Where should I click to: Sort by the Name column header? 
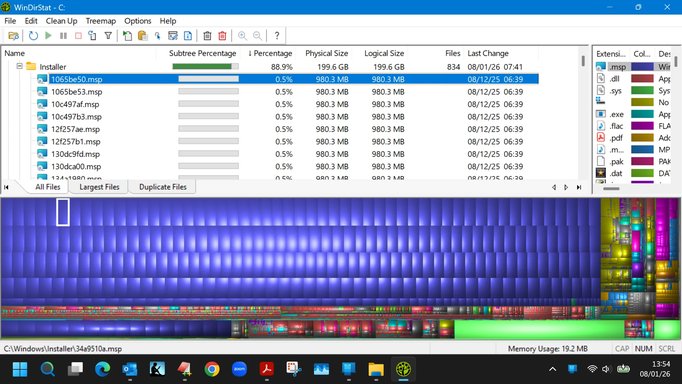(x=78, y=53)
